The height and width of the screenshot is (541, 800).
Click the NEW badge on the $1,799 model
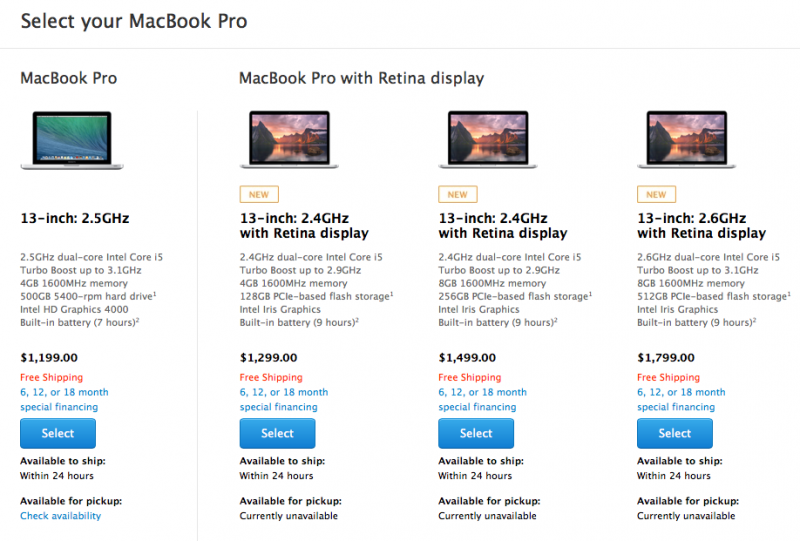coord(656,194)
